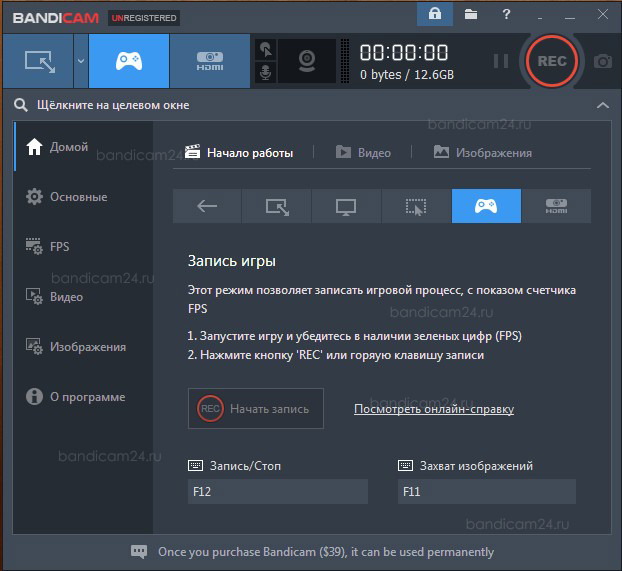622x571 pixels.
Task: Toggle microphone recording icon
Action: pyautogui.click(x=265, y=73)
